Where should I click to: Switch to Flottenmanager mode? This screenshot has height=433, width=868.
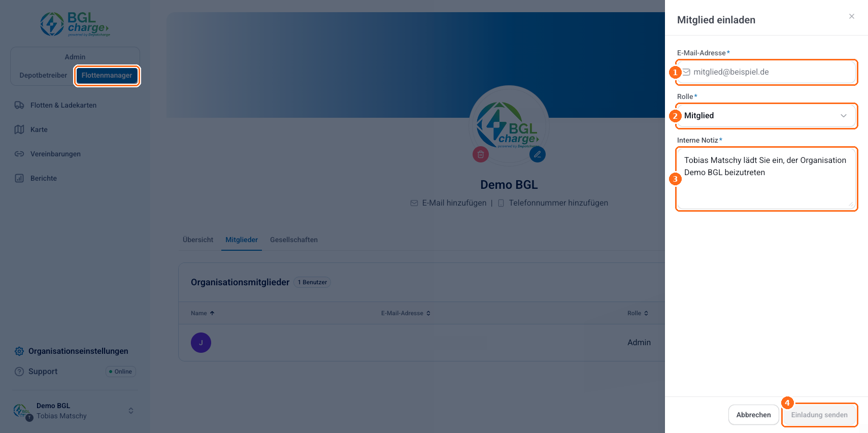pos(107,76)
